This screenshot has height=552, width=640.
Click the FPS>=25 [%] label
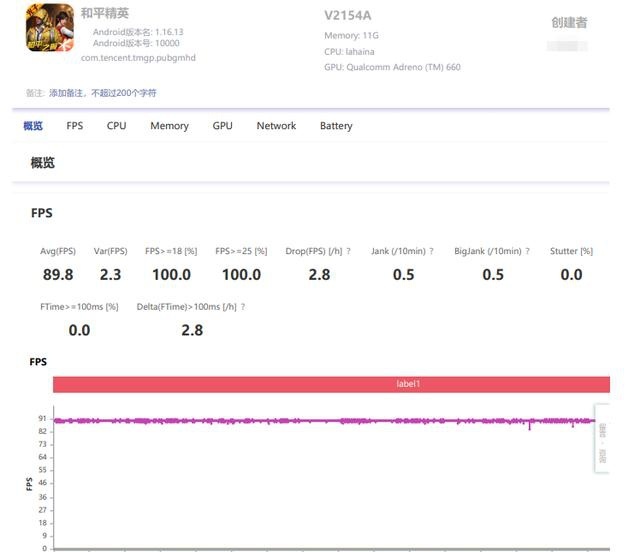click(241, 251)
